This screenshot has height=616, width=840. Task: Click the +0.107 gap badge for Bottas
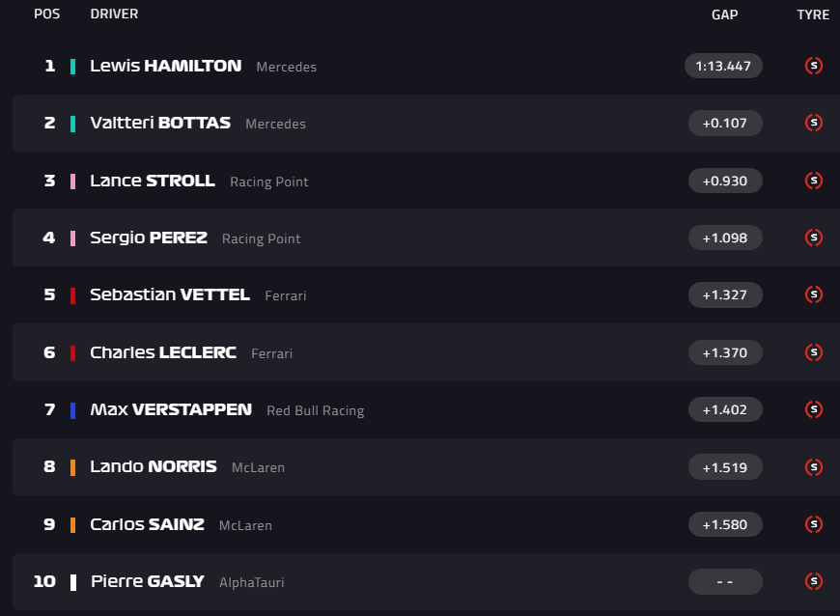tap(725, 123)
